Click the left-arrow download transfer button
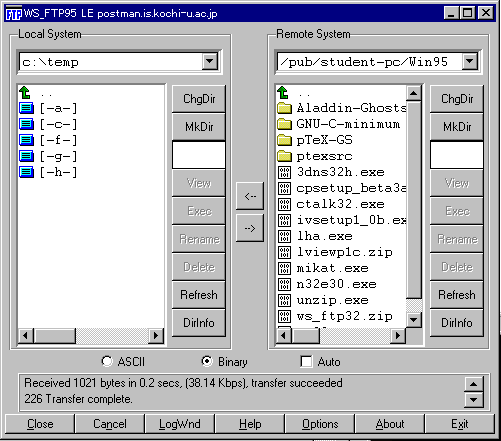 click(x=250, y=196)
